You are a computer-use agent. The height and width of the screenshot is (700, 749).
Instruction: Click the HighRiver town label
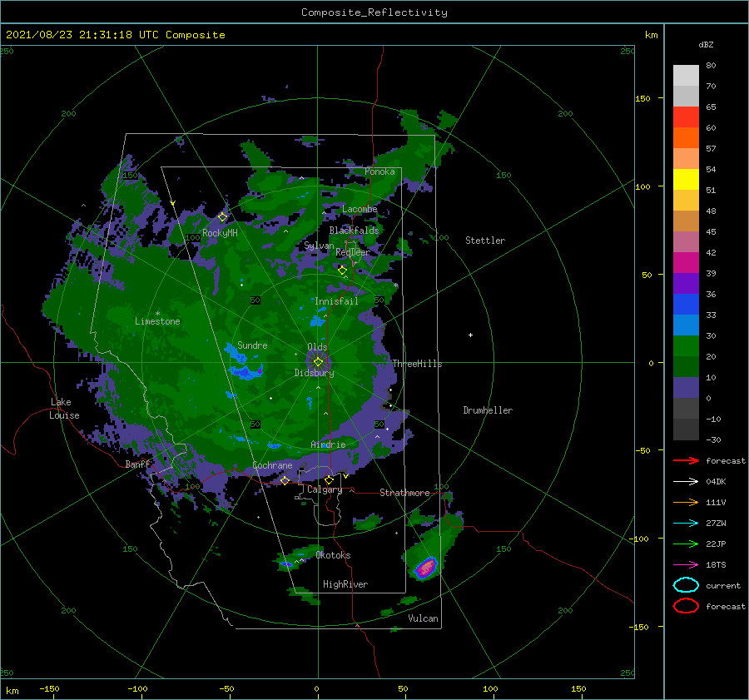345,584
